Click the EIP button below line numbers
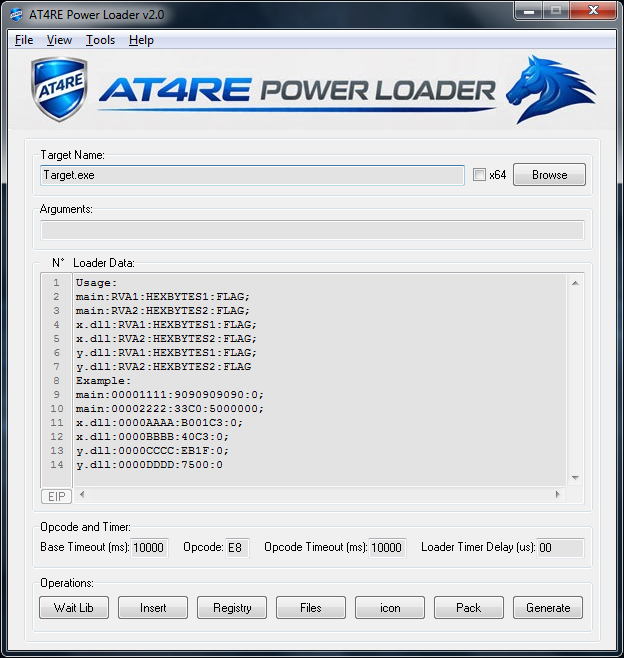Viewport: 624px width, 658px height. pyautogui.click(x=56, y=496)
